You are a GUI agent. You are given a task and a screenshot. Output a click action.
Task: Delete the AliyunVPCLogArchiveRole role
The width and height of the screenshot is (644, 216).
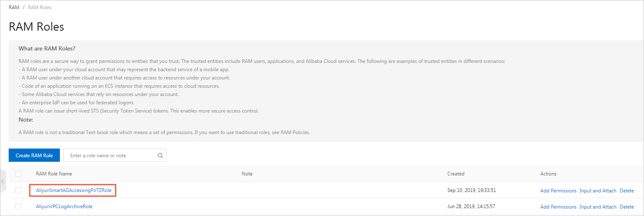pyautogui.click(x=627, y=207)
